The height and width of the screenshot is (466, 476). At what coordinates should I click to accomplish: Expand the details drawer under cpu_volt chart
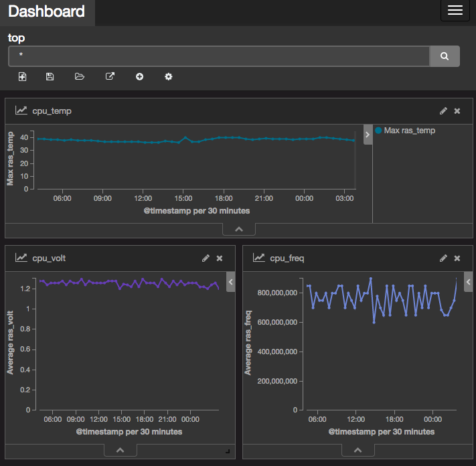[x=121, y=449]
